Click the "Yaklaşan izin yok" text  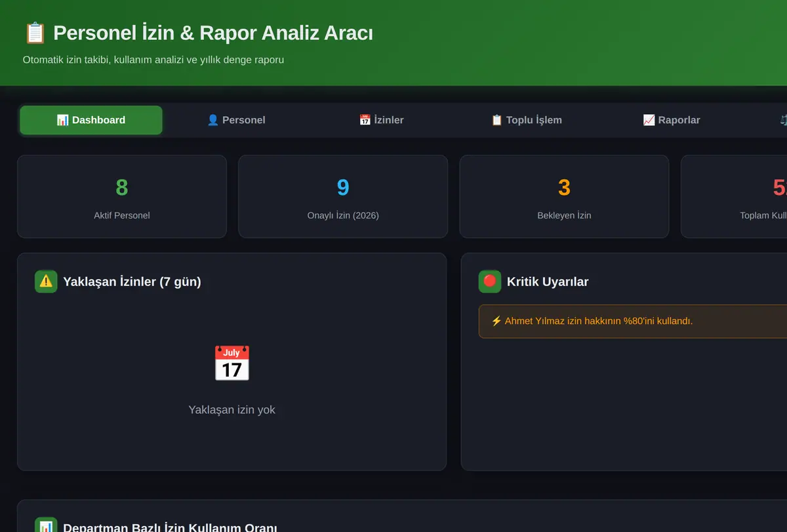coord(232,410)
